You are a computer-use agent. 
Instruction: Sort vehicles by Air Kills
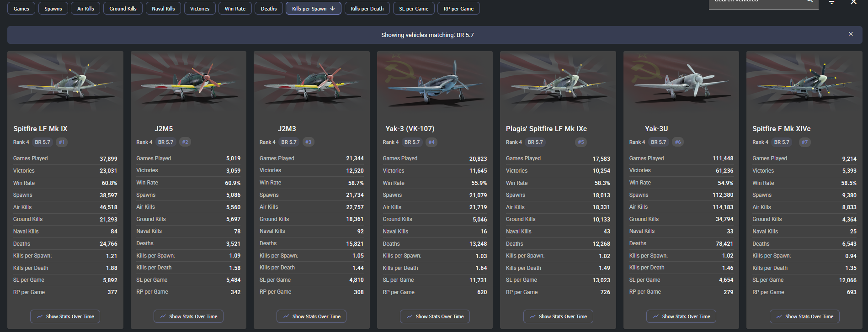(85, 9)
